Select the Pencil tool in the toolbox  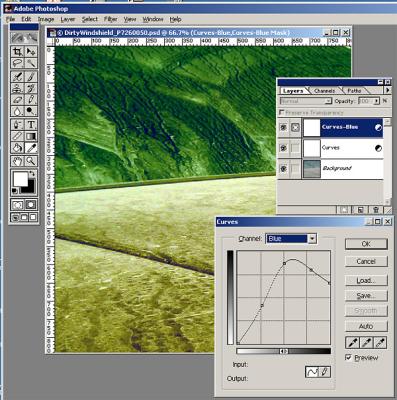[x=31, y=100]
